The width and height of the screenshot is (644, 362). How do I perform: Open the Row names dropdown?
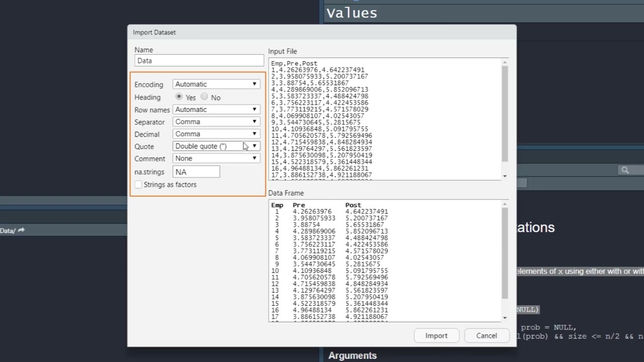pyautogui.click(x=216, y=109)
